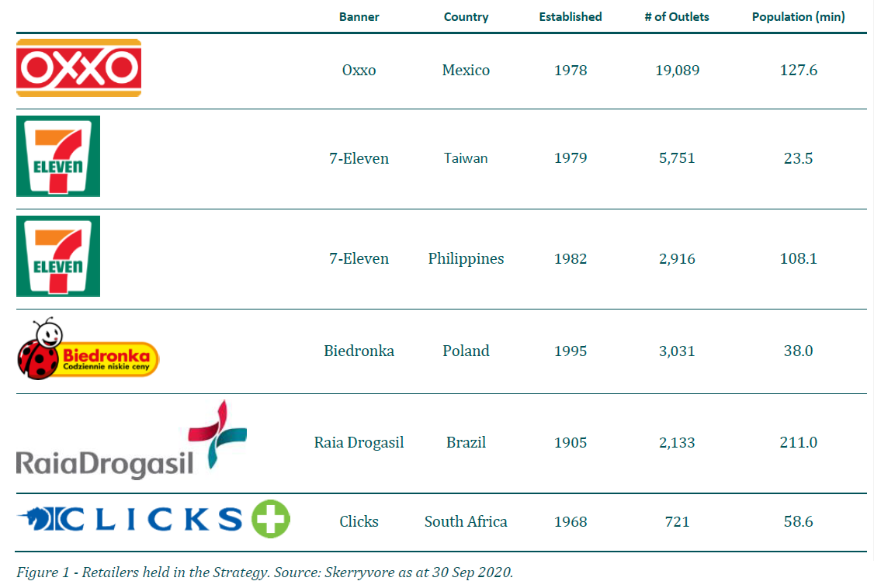Image resolution: width=874 pixels, height=588 pixels.
Task: Select the Population (mln) column header
Action: pyautogui.click(x=798, y=17)
